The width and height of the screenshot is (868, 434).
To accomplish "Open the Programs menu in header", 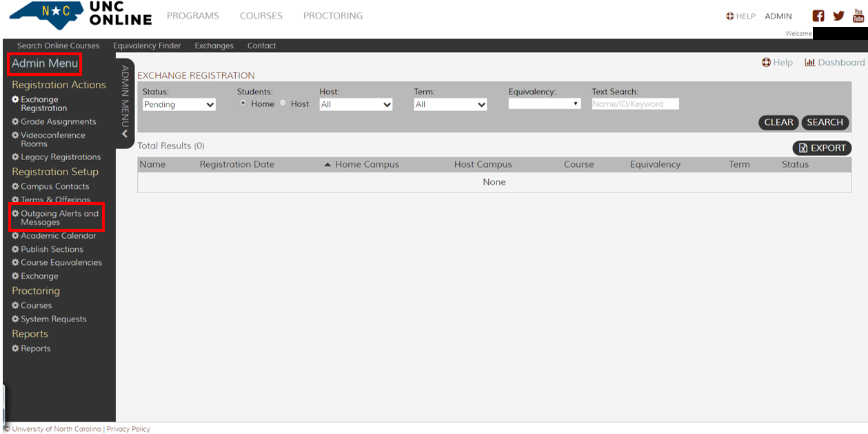I will point(193,16).
